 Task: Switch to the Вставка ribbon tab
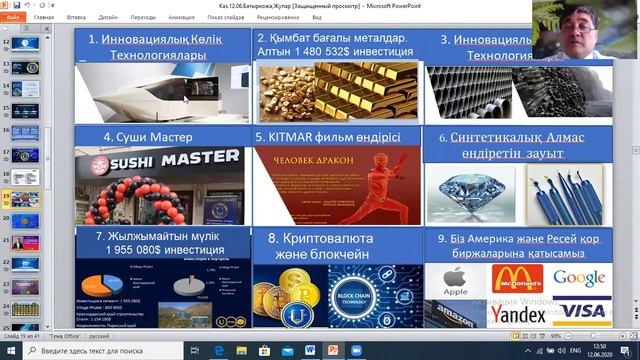76,17
